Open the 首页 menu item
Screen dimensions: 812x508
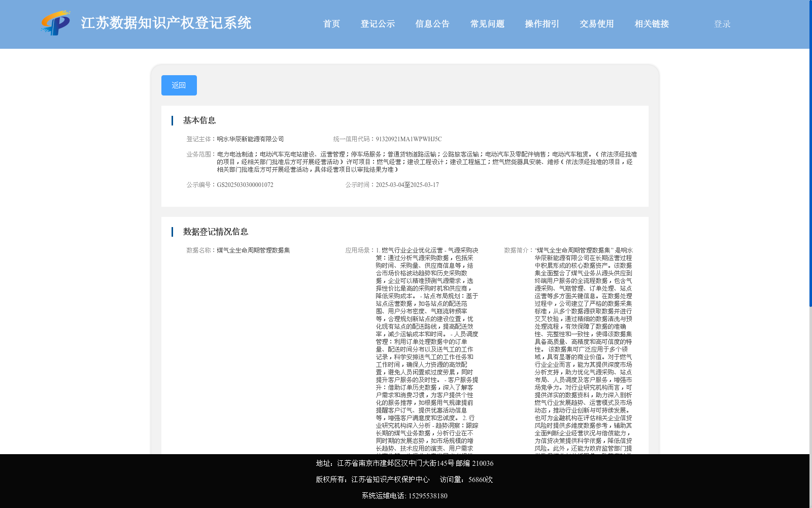point(331,24)
